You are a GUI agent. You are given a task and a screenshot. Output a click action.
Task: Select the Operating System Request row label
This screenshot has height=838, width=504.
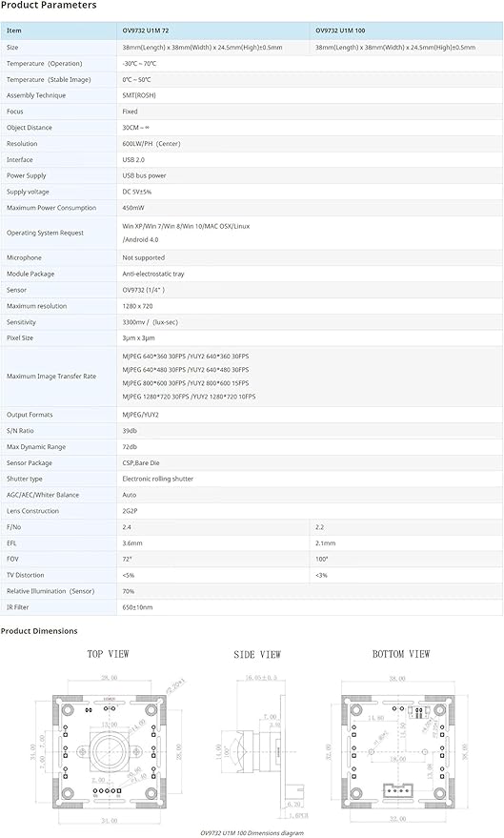[45, 233]
